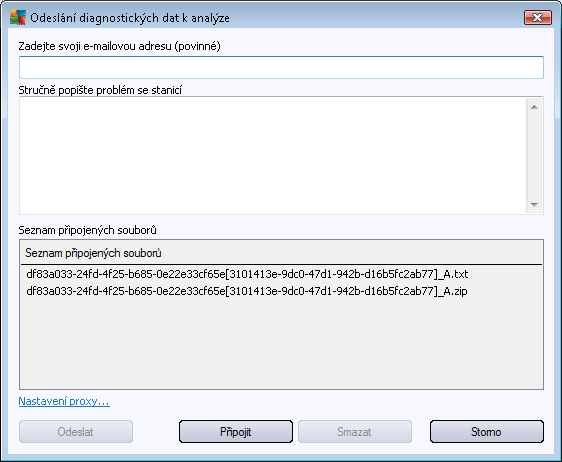
Task: Select the attached file ending in _A.zip
Action: 247,291
